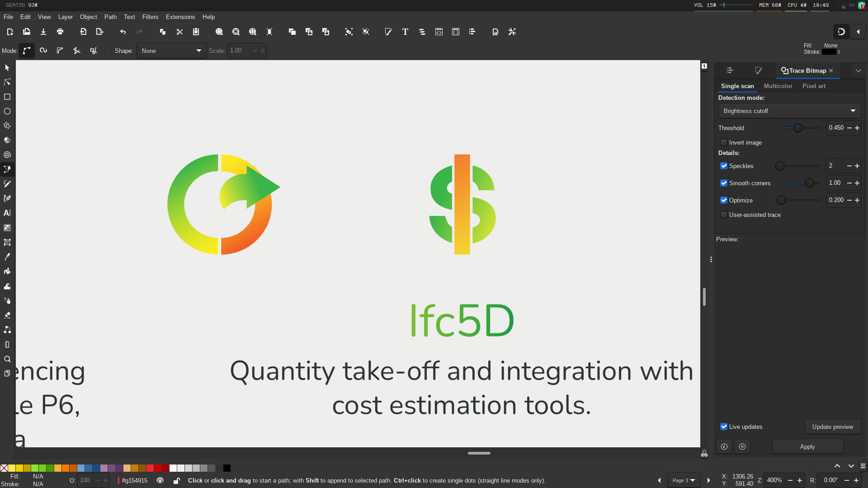Image resolution: width=868 pixels, height=488 pixels.
Task: Open the Detection mode dropdown
Action: [789, 111]
